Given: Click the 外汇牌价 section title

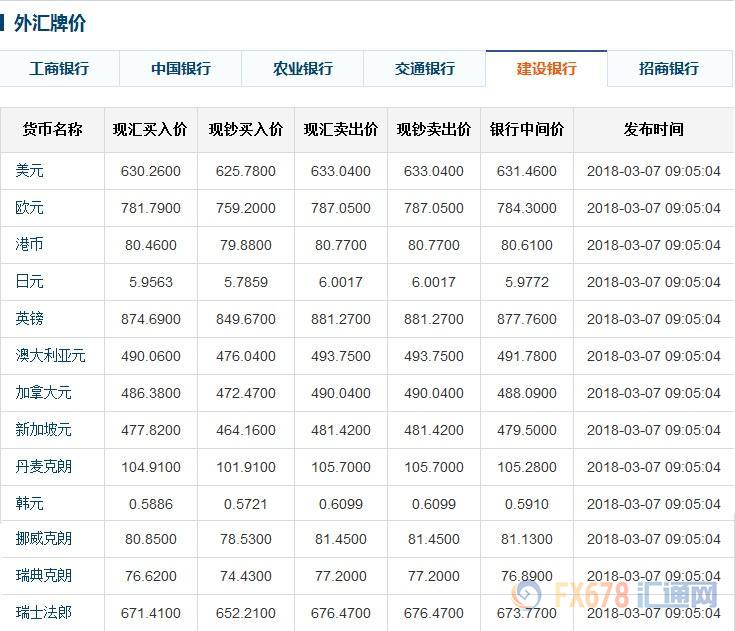Looking at the screenshot, I should [x=50, y=23].
